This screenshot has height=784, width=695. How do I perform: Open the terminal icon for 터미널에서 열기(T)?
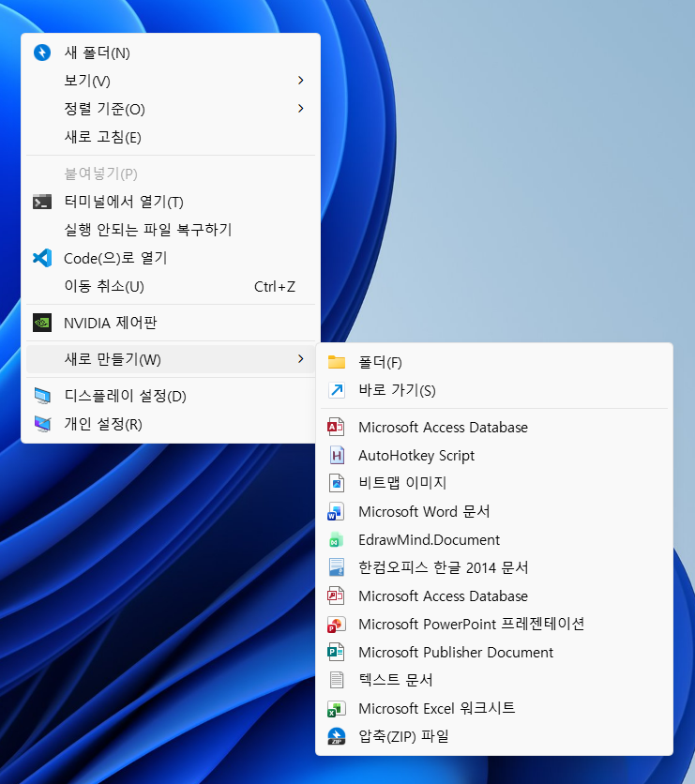[42, 202]
